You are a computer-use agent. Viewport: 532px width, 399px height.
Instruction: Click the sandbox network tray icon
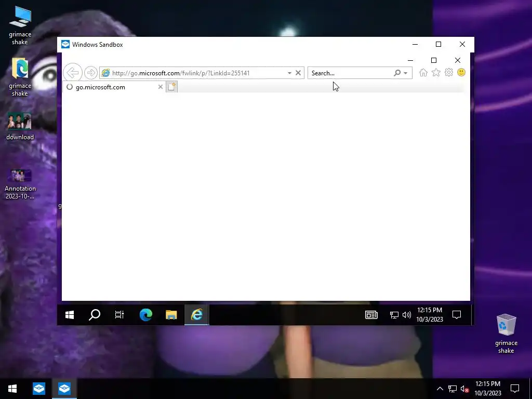(x=394, y=315)
